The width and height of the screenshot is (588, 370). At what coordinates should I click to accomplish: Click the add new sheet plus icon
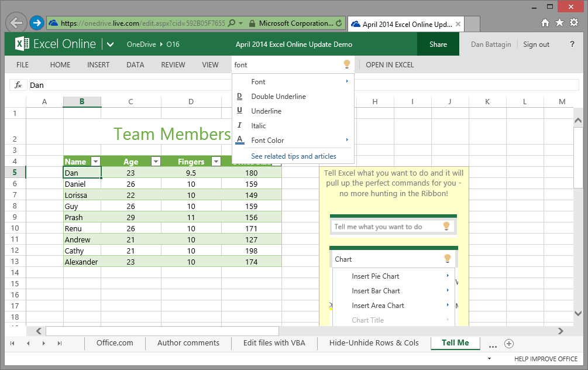pos(509,343)
